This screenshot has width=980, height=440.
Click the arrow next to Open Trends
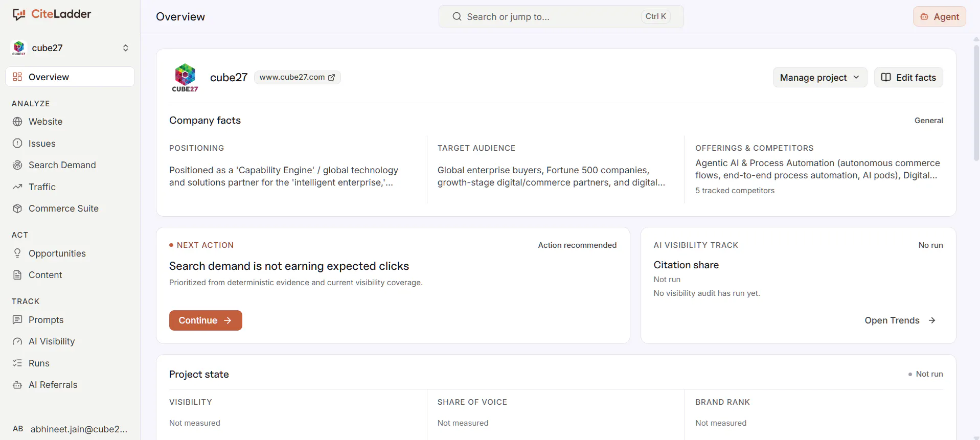click(932, 320)
